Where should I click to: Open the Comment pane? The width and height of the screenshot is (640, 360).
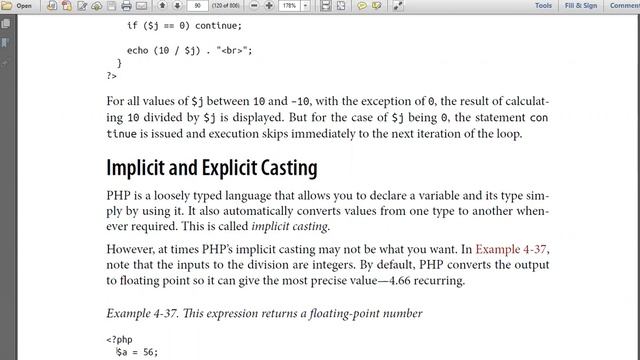[624, 6]
